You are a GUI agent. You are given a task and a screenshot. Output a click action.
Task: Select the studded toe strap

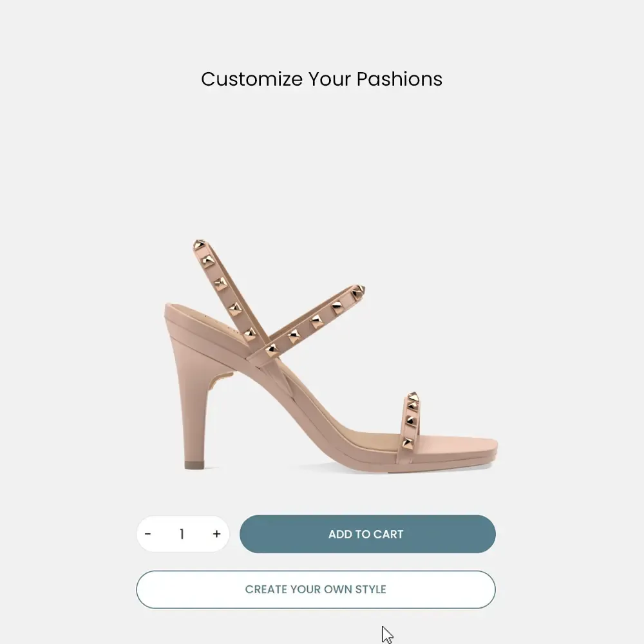click(410, 422)
